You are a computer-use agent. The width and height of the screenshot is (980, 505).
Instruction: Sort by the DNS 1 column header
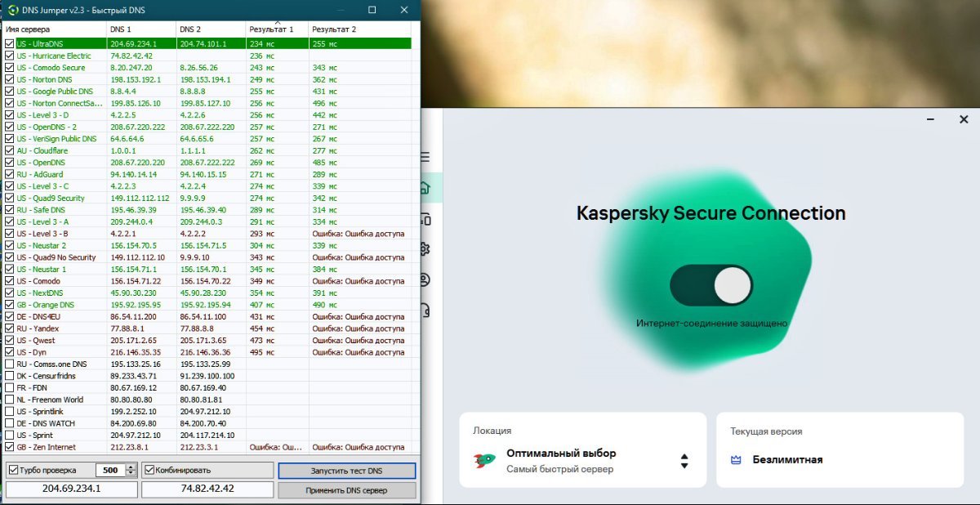(x=141, y=29)
